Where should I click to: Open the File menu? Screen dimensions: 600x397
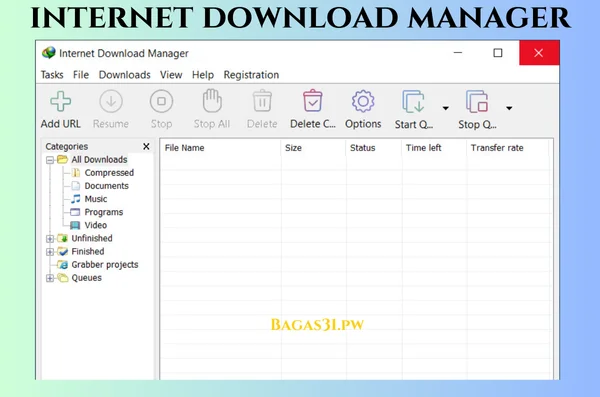click(x=81, y=75)
